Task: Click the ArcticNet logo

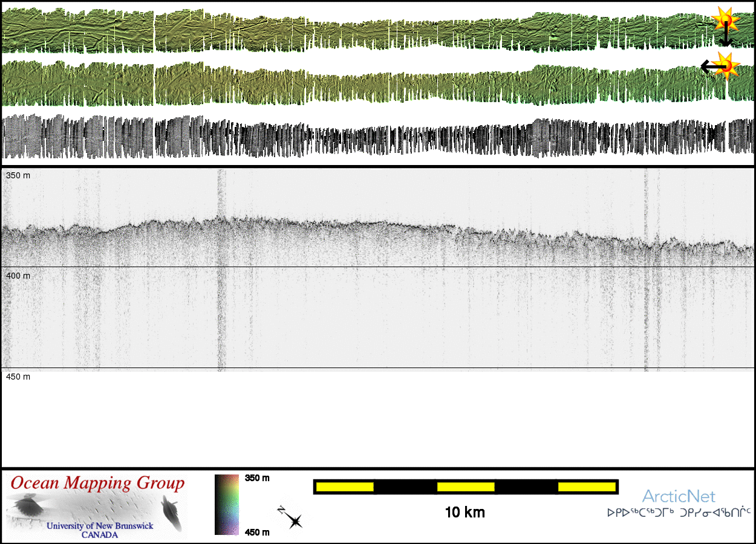Action: point(679,497)
